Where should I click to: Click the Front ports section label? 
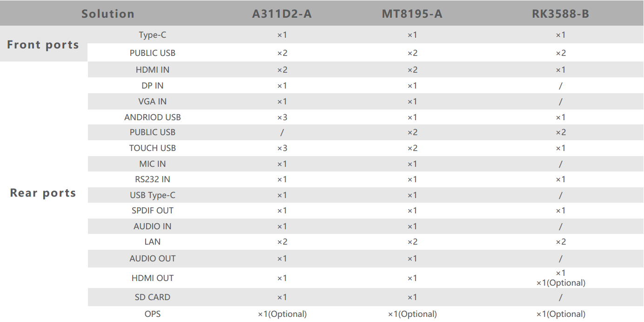click(x=43, y=45)
